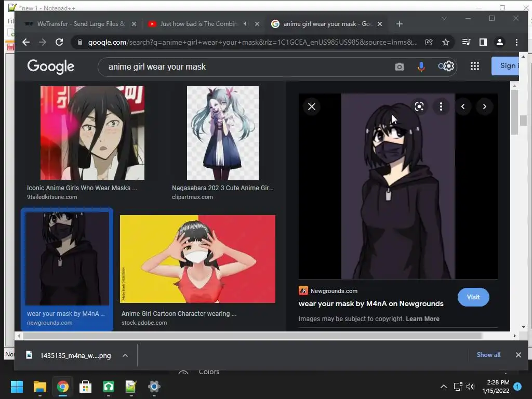Close the WeTransfer tab
Screen dimensions: 532x399
tap(134, 24)
